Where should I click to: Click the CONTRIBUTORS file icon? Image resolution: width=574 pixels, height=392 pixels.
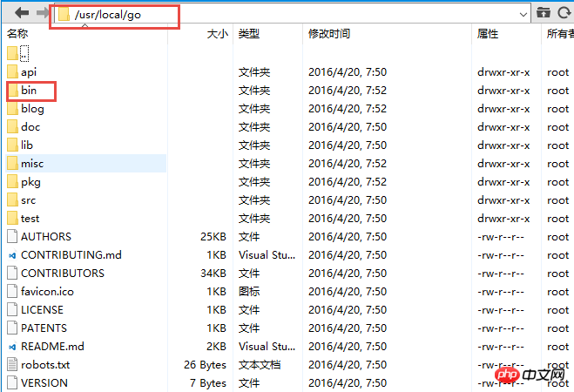12,273
